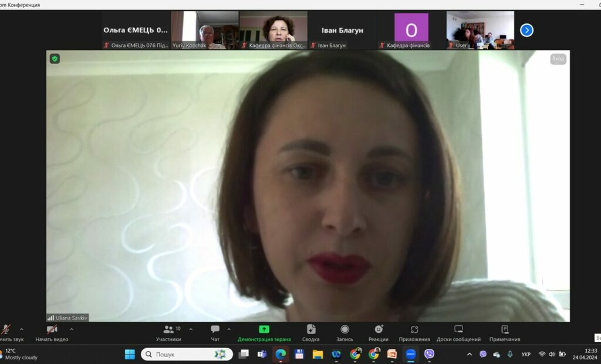The image size is (601, 364).
Task: Toggle the УКР keyboard language indicator
Action: point(526,354)
